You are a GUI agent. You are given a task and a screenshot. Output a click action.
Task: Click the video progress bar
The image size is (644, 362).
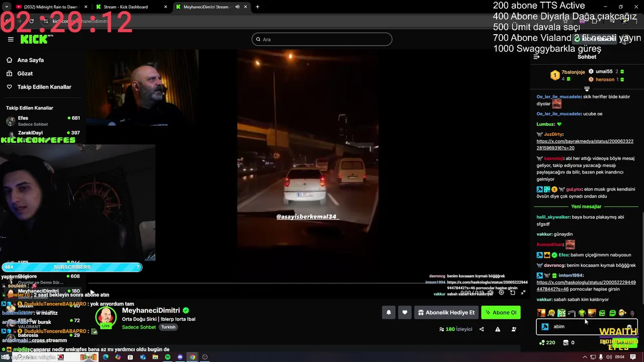[308, 284]
